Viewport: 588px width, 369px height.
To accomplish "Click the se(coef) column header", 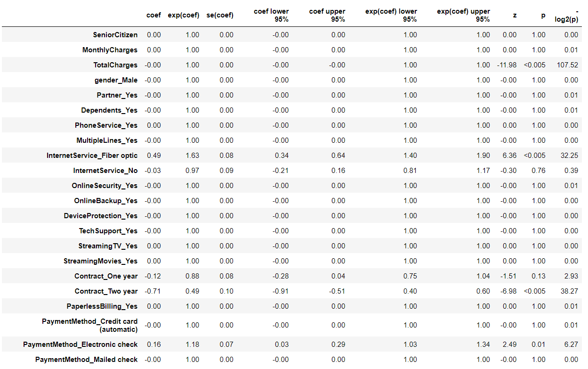I will [x=220, y=15].
